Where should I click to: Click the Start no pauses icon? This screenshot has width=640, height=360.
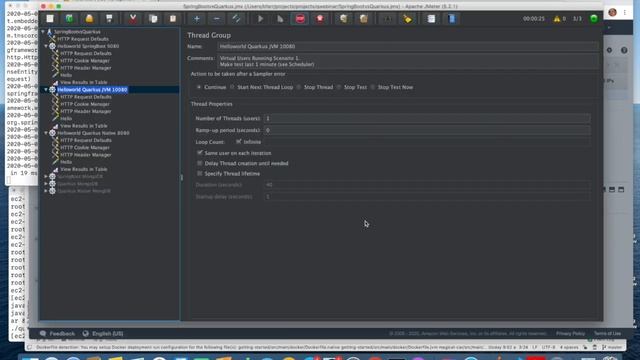[280, 19]
